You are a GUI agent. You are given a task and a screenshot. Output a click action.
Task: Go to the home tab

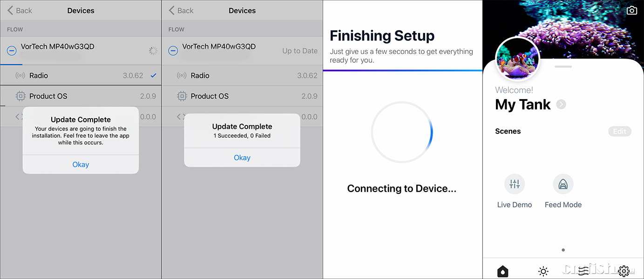(502, 271)
